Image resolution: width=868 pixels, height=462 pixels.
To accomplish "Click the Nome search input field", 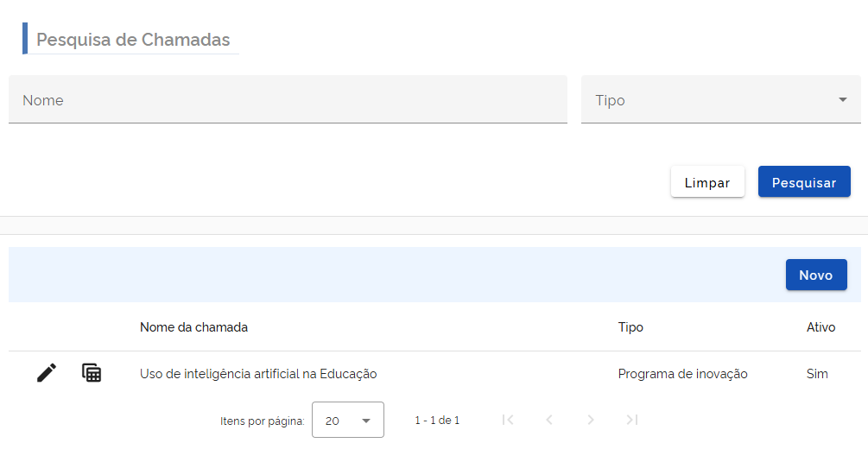I will click(288, 100).
